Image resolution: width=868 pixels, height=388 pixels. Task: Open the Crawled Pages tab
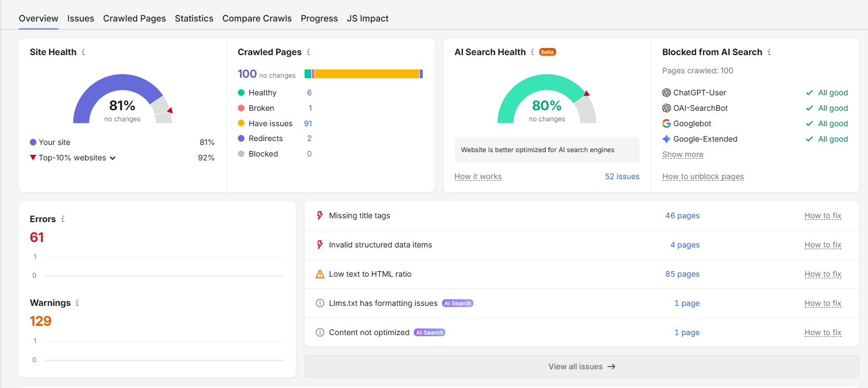[x=135, y=18]
